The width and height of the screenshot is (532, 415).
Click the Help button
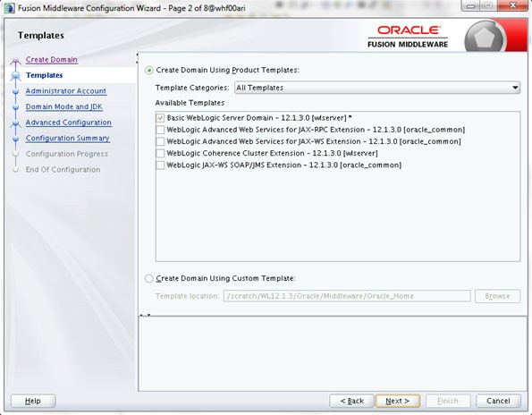[x=33, y=401]
